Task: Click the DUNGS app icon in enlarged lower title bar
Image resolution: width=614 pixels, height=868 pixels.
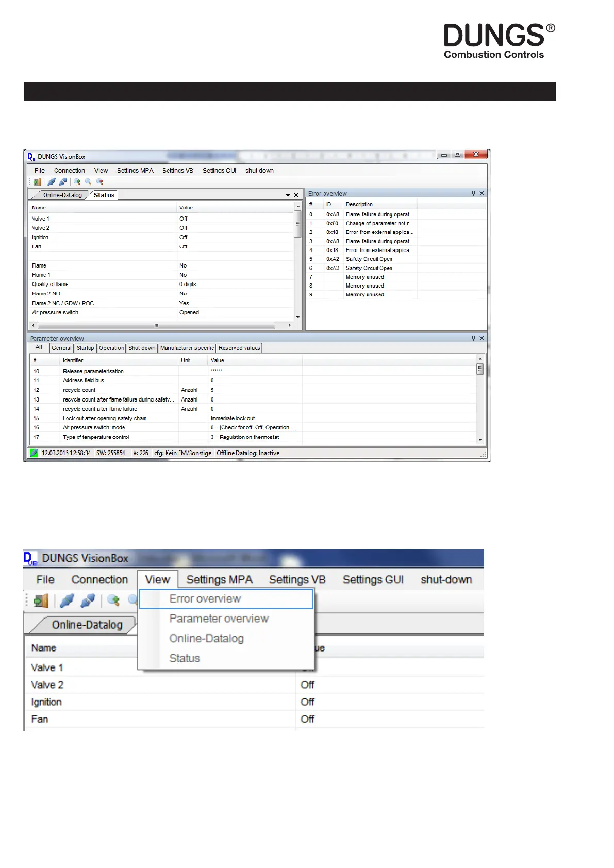Action: [30, 559]
